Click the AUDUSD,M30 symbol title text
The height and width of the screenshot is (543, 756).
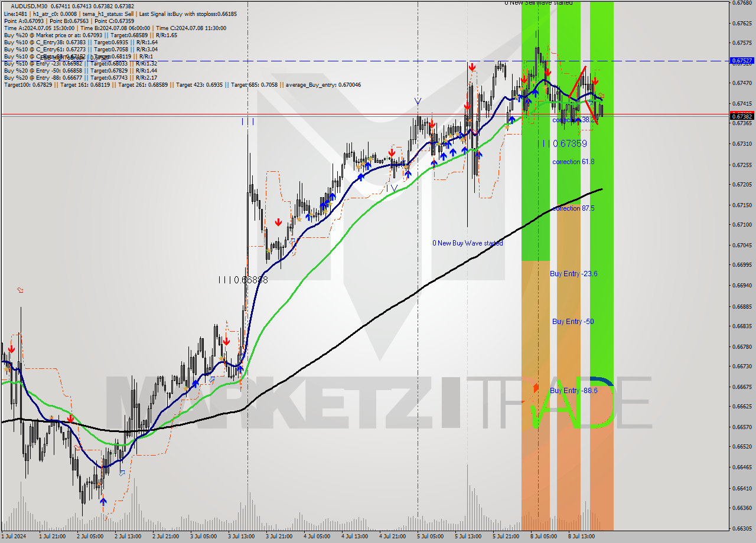coord(30,6)
